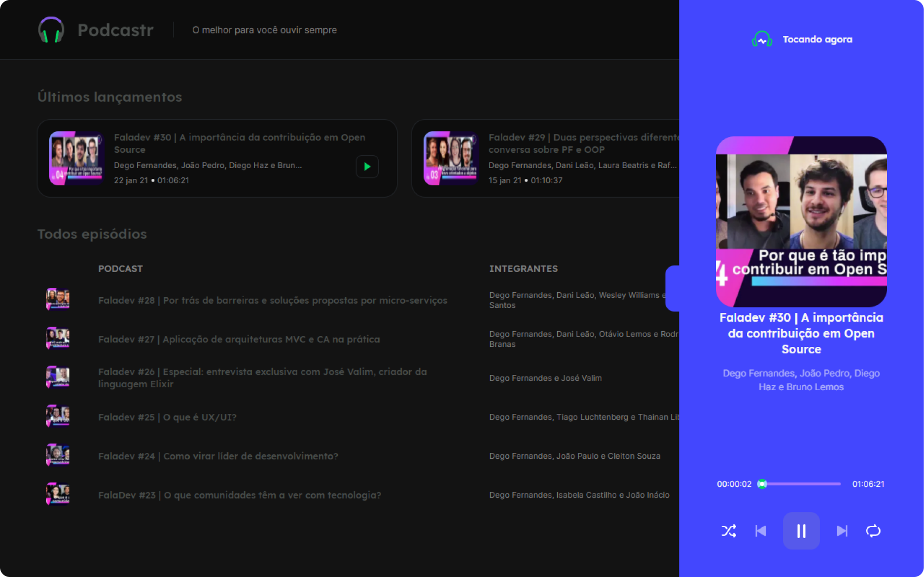Select the Faladev #25 O que é UX/UI episode
This screenshot has width=924, height=577.
167,416
